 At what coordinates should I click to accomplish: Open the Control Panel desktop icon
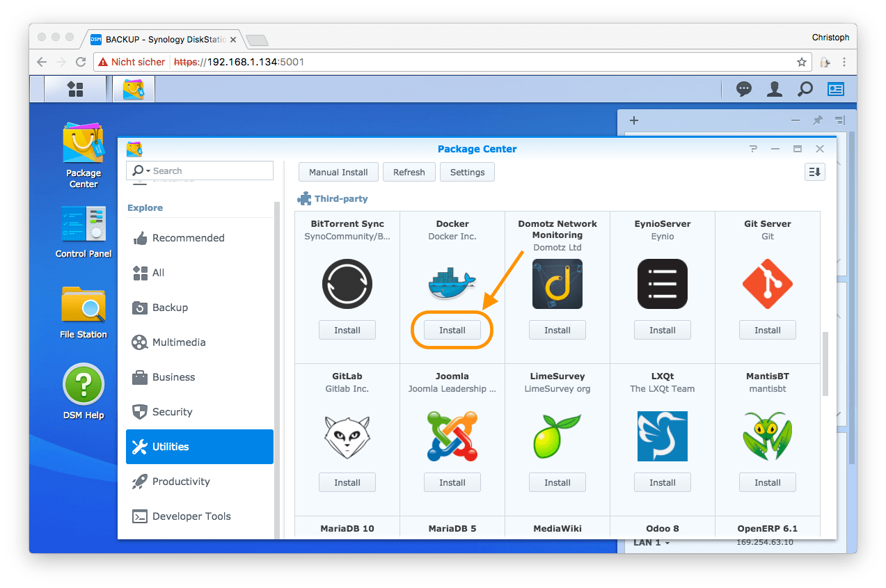pyautogui.click(x=84, y=224)
